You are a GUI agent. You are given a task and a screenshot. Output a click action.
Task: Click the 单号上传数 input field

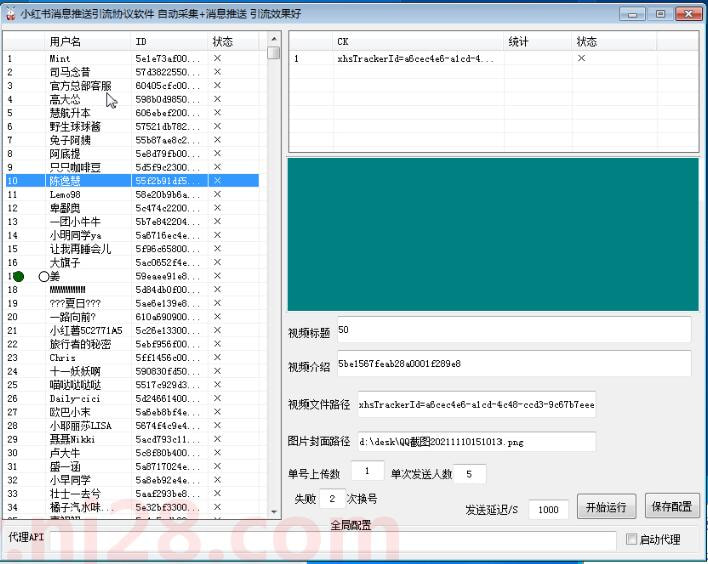[x=368, y=471]
